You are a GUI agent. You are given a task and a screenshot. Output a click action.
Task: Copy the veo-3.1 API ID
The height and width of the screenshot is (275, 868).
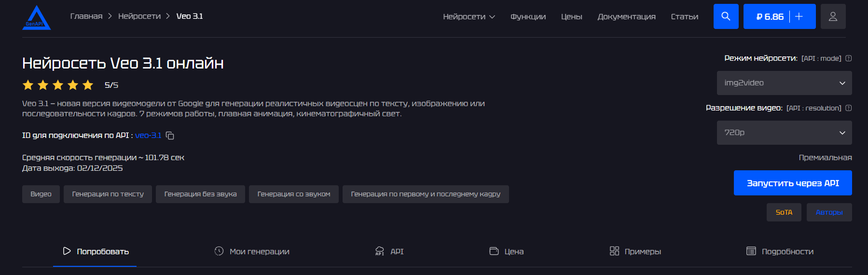(170, 136)
